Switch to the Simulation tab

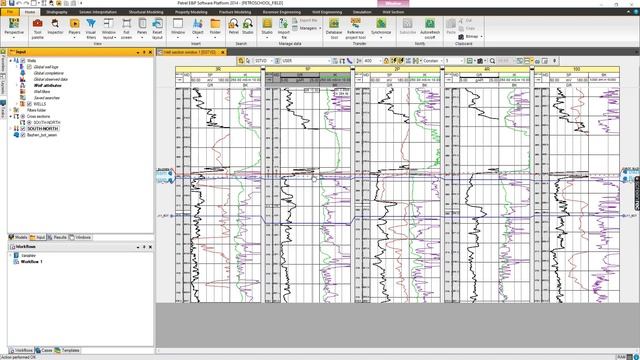(x=362, y=12)
